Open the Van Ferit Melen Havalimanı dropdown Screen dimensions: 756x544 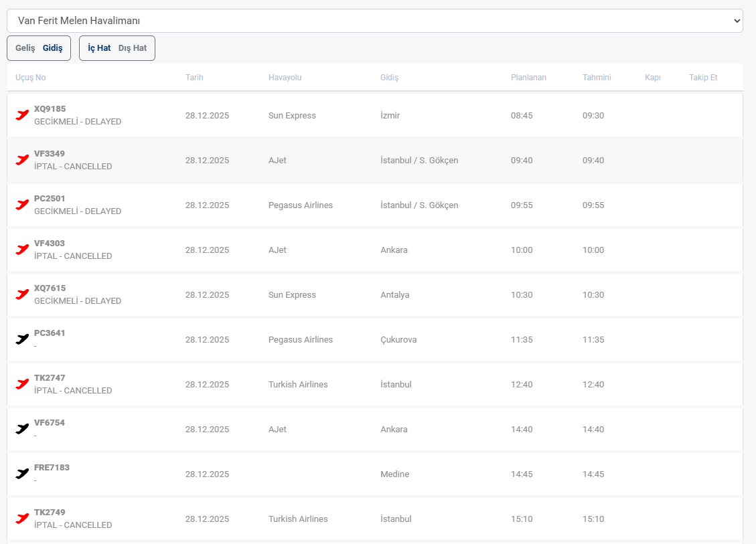pyautogui.click(x=374, y=21)
